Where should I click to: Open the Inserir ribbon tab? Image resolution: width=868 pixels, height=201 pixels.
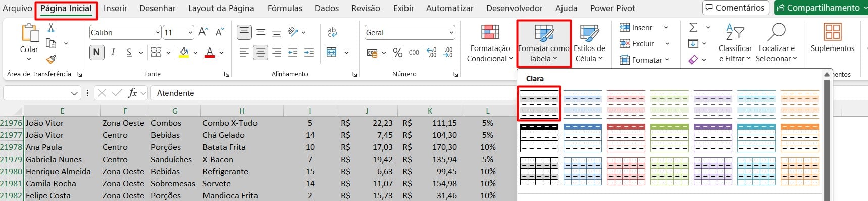tap(115, 8)
